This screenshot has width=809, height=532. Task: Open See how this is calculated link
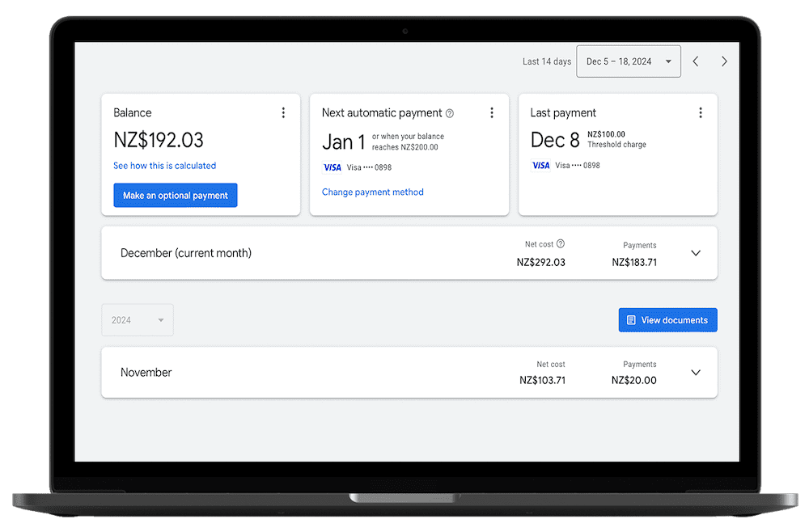(x=164, y=166)
